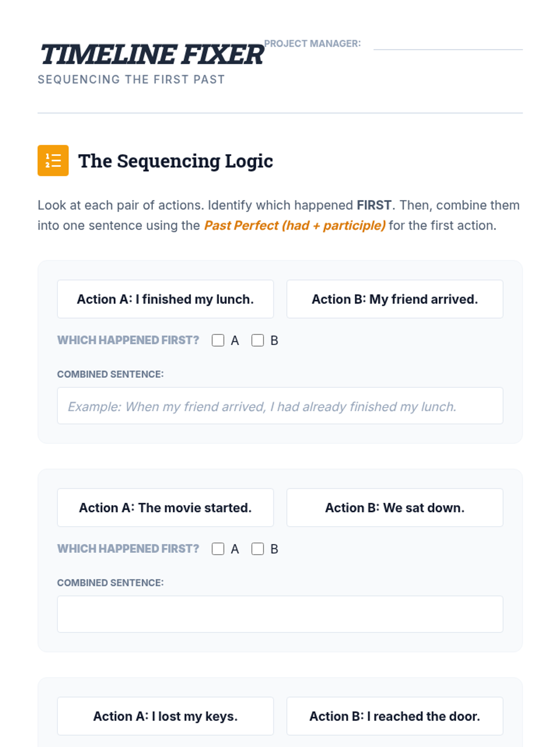Click the "Project Manager:" label
The width and height of the screenshot is (560, 747).
pos(312,44)
